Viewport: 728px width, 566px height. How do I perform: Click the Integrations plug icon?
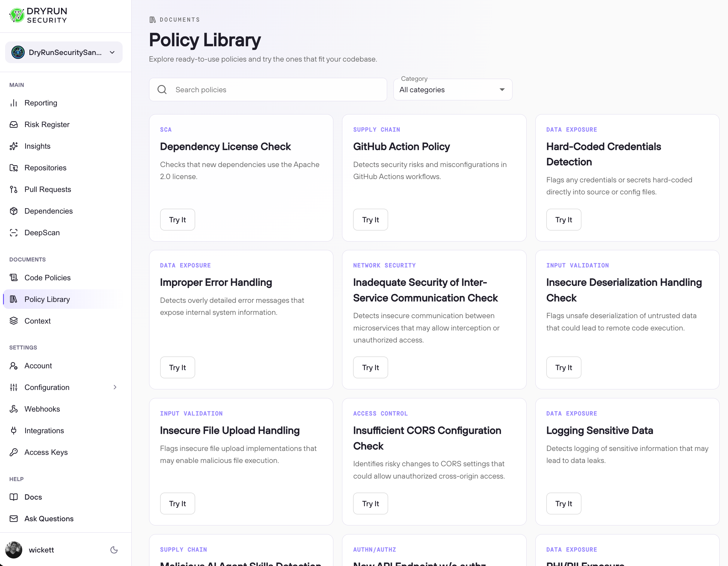point(14,431)
